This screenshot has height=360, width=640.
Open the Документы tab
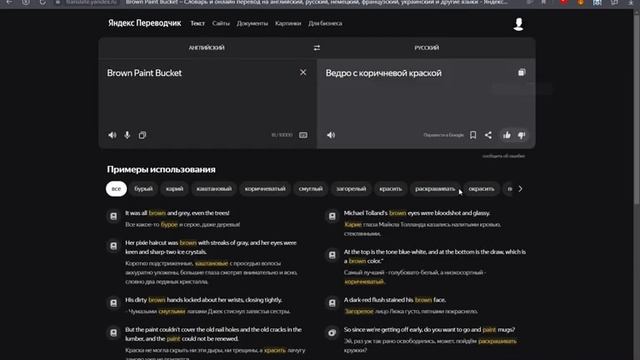(x=252, y=23)
